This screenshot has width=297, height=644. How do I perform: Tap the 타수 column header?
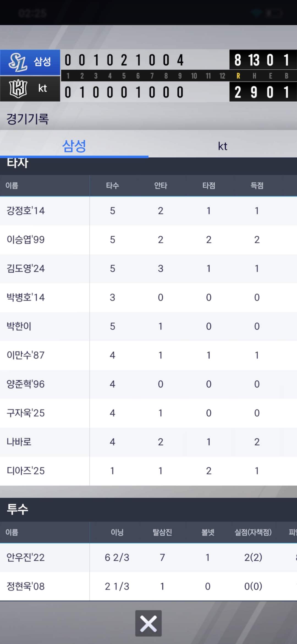[112, 186]
